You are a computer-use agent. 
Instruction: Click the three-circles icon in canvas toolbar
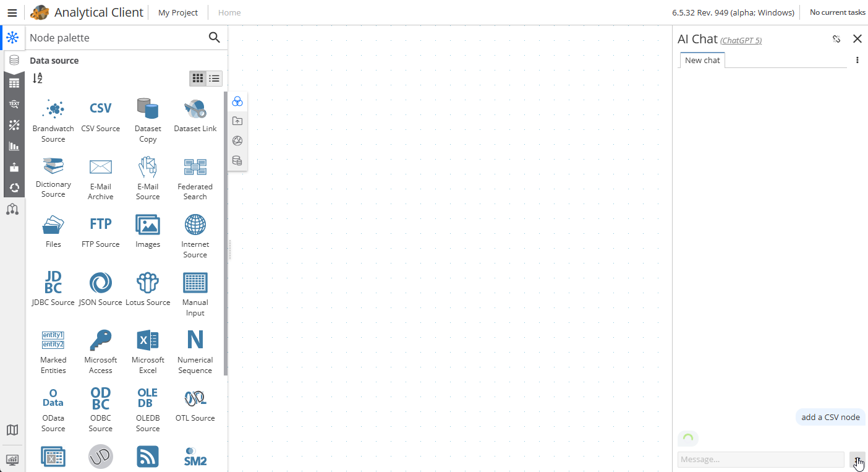pyautogui.click(x=237, y=101)
